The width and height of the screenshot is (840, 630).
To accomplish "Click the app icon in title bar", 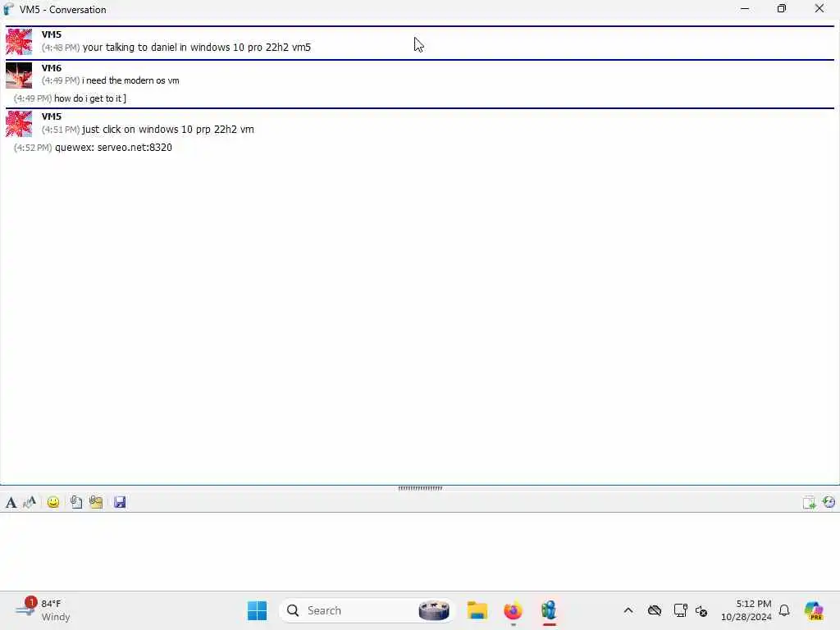I will coord(8,9).
